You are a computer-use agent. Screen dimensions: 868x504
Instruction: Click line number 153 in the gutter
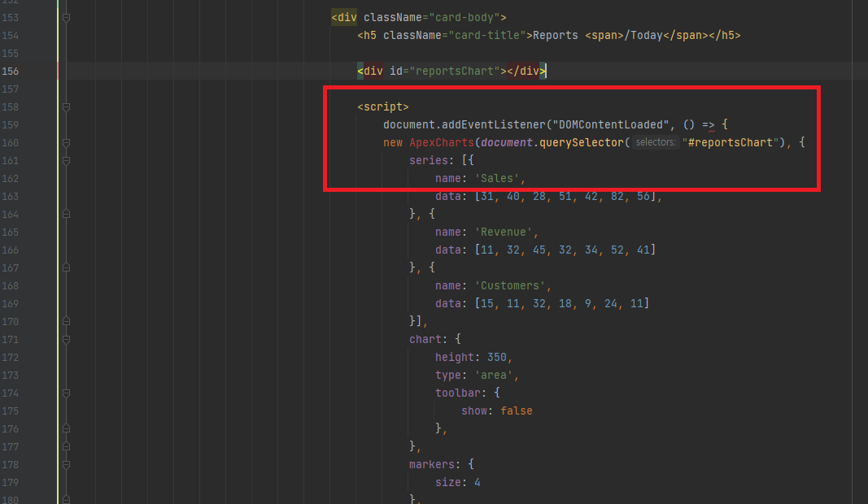(10, 18)
